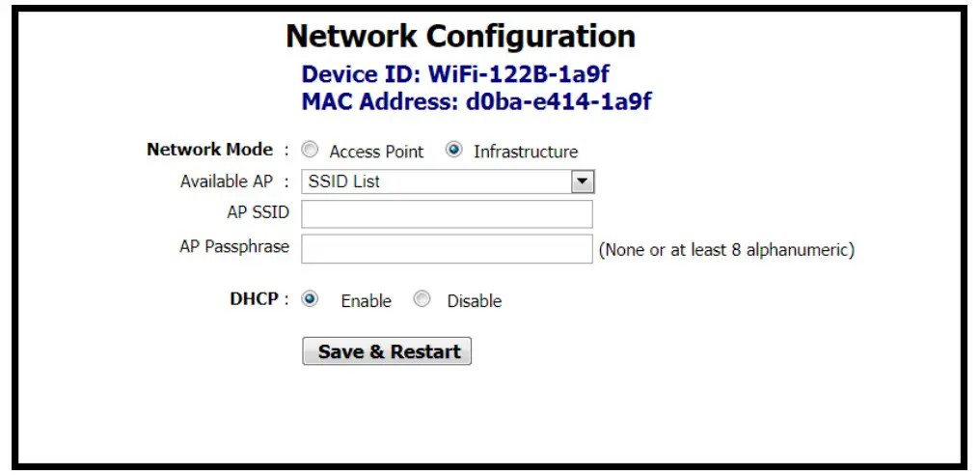Click the "Disable" label text beside DHCP
The image size is (980, 475).
474,301
